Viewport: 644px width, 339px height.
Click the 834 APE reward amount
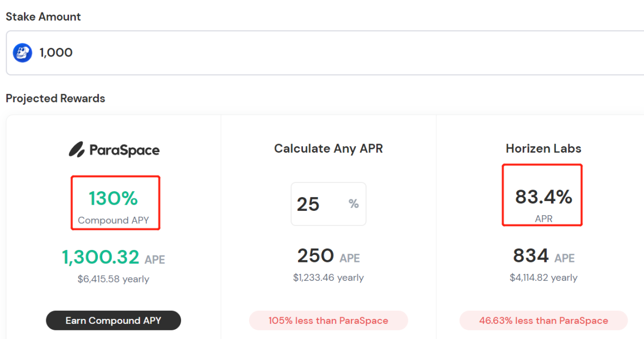tap(543, 256)
